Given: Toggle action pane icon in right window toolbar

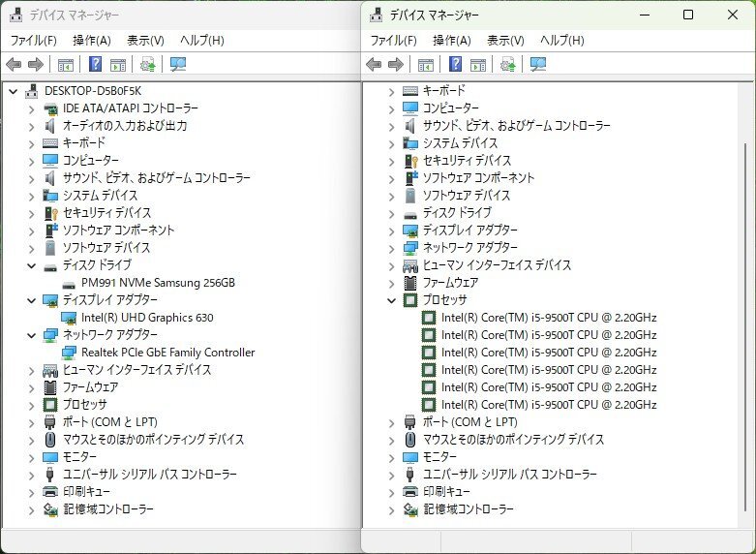Looking at the screenshot, I should tap(478, 64).
